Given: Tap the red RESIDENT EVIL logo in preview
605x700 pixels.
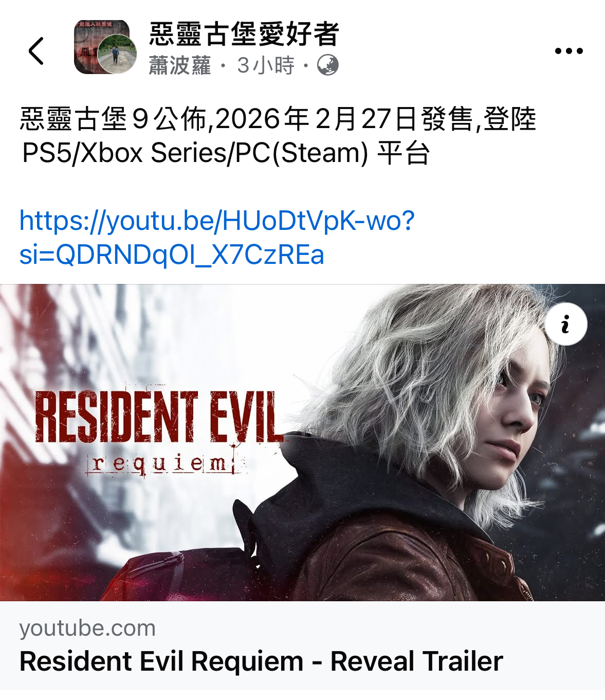Looking at the screenshot, I should tap(159, 417).
